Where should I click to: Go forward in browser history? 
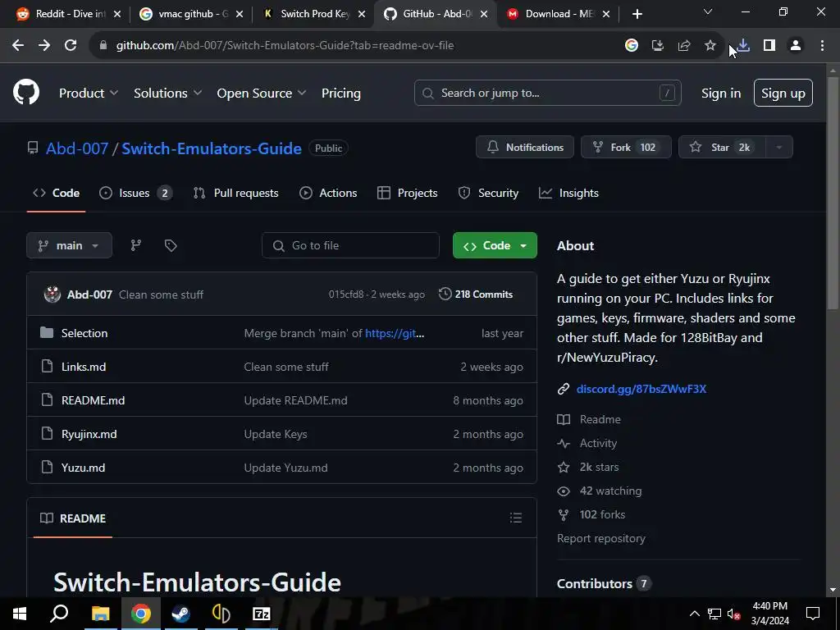(x=44, y=46)
